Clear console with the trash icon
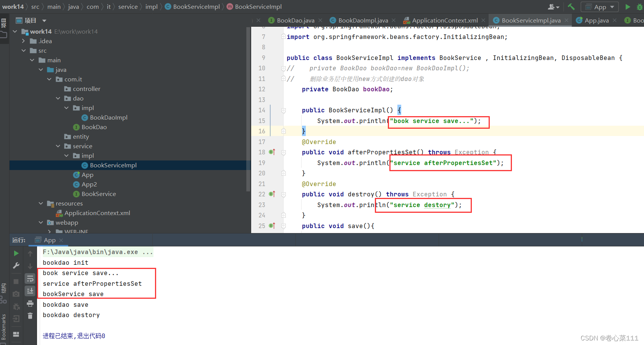The height and width of the screenshot is (345, 644). pos(30,316)
